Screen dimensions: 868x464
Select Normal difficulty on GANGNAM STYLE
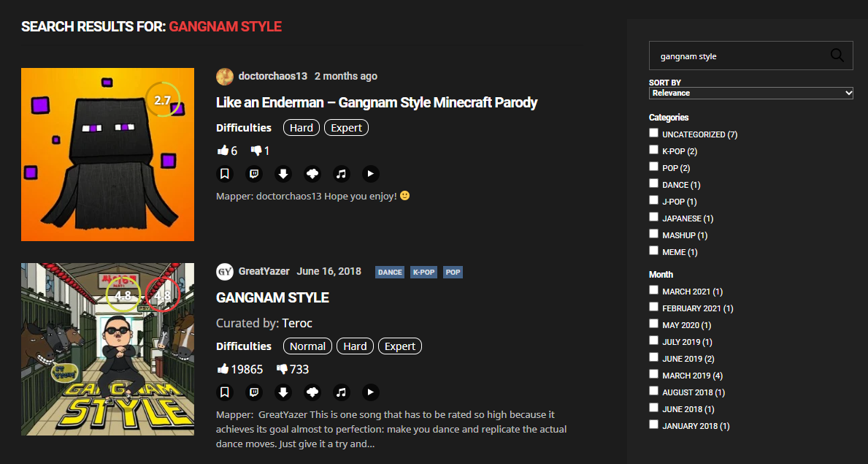pos(308,346)
